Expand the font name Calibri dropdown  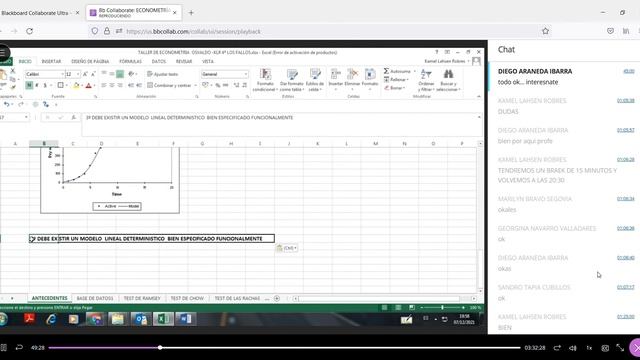62,74
